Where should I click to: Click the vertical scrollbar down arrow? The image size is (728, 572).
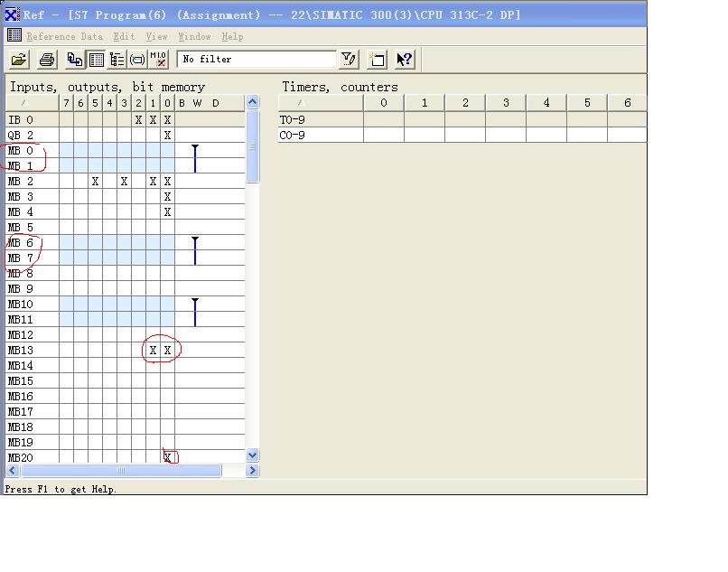(252, 455)
